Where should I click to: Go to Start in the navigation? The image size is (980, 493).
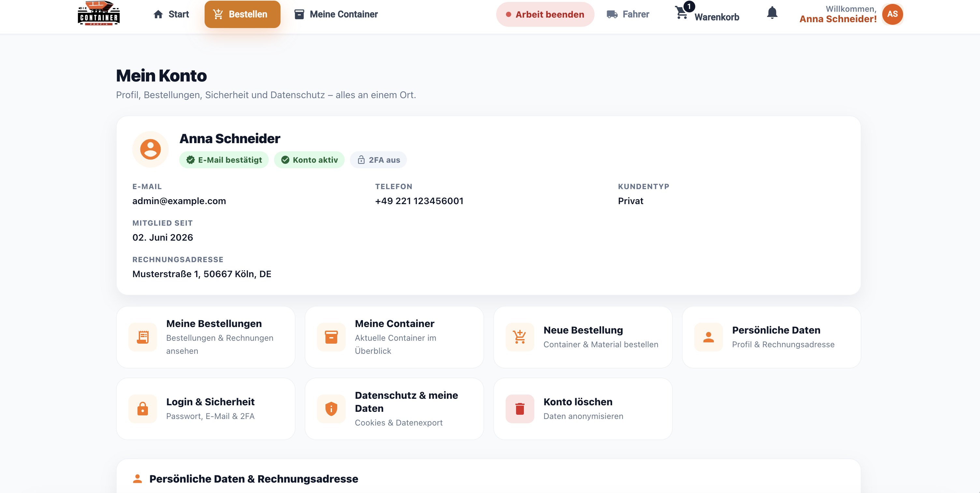171,14
